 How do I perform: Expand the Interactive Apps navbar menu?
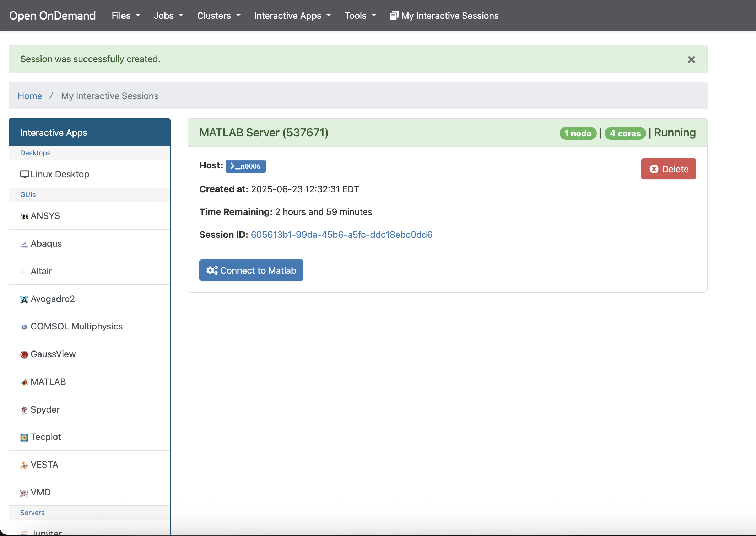point(292,16)
